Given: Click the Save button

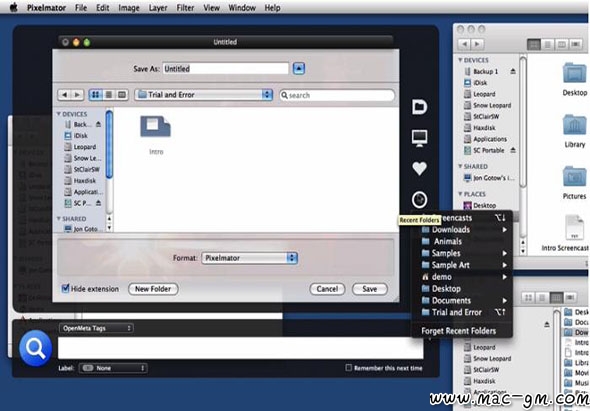Looking at the screenshot, I should click(x=370, y=289).
